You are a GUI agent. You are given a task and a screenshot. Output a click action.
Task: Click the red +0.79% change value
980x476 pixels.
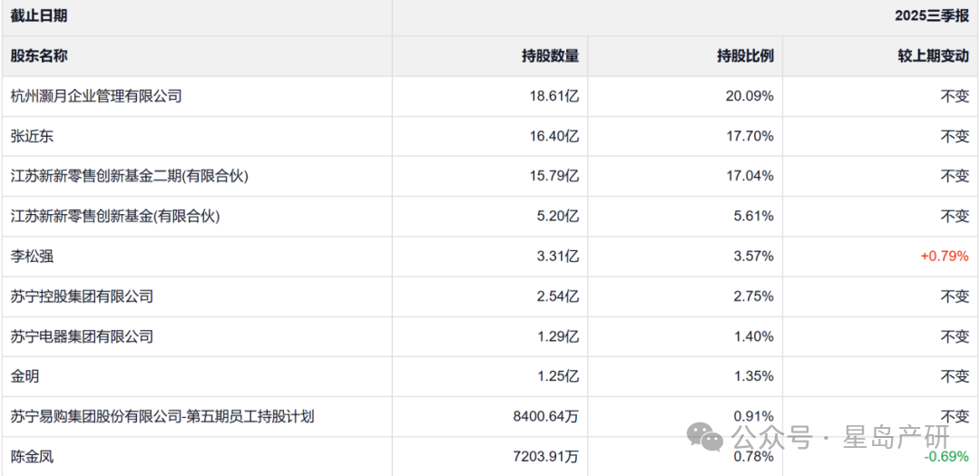point(945,257)
